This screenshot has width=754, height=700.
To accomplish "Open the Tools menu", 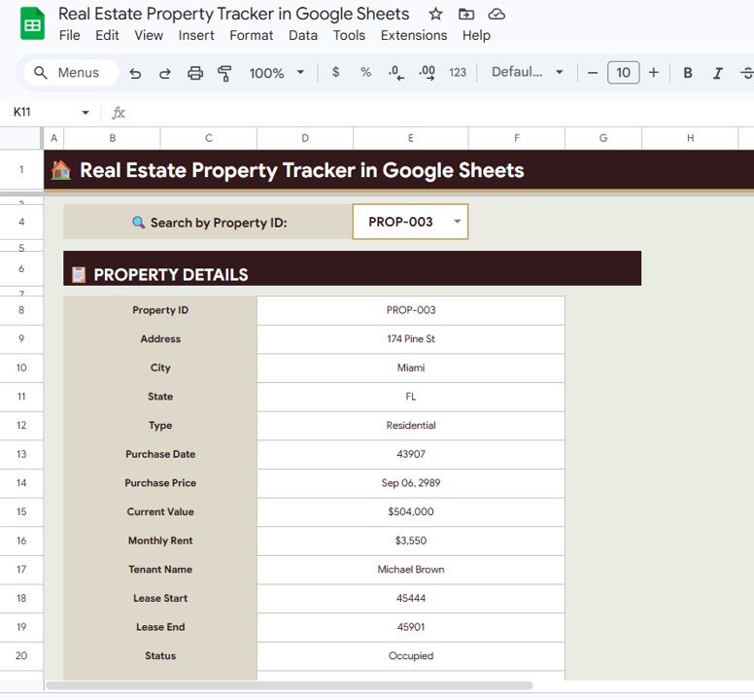I will (x=349, y=35).
